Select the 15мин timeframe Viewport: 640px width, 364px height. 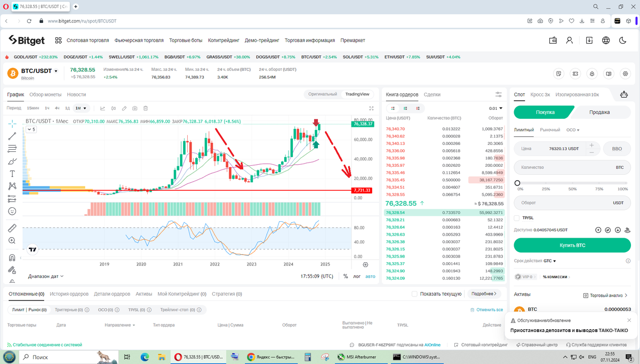(x=33, y=108)
